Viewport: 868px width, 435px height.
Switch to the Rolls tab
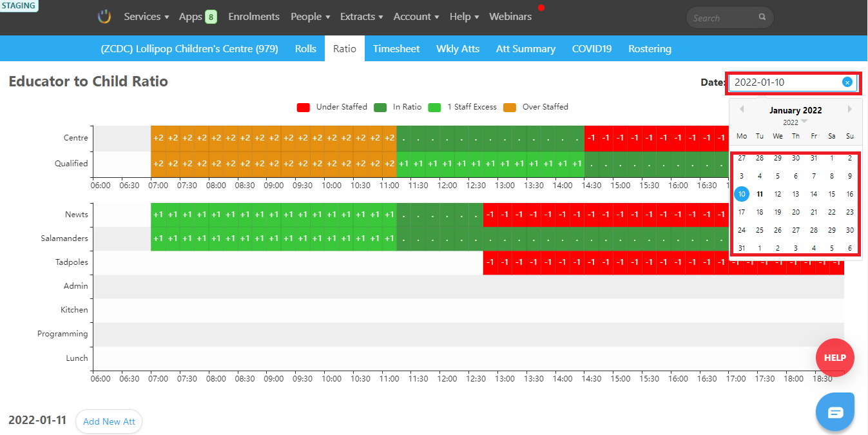[305, 48]
